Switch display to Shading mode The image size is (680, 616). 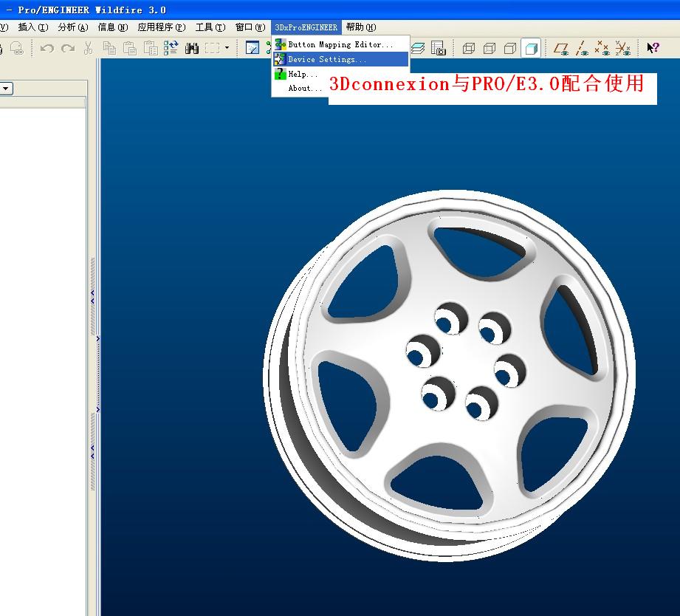pos(532,48)
